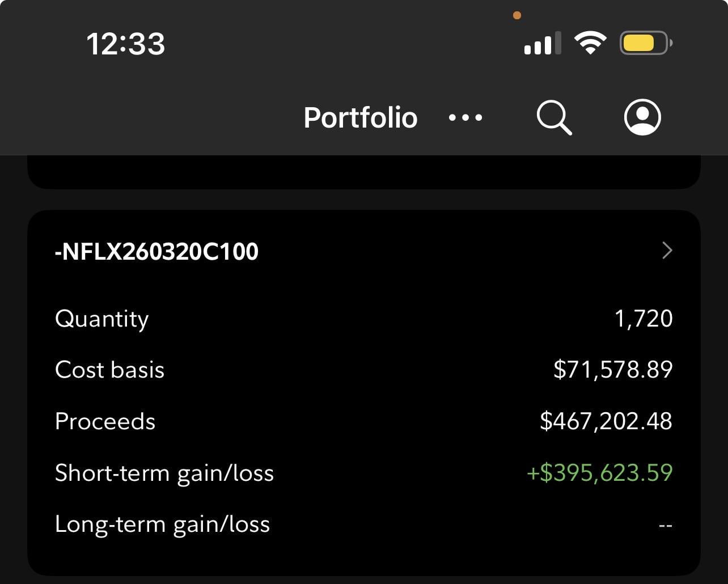
Task: Tap the cellular signal bars icon
Action: tap(542, 44)
